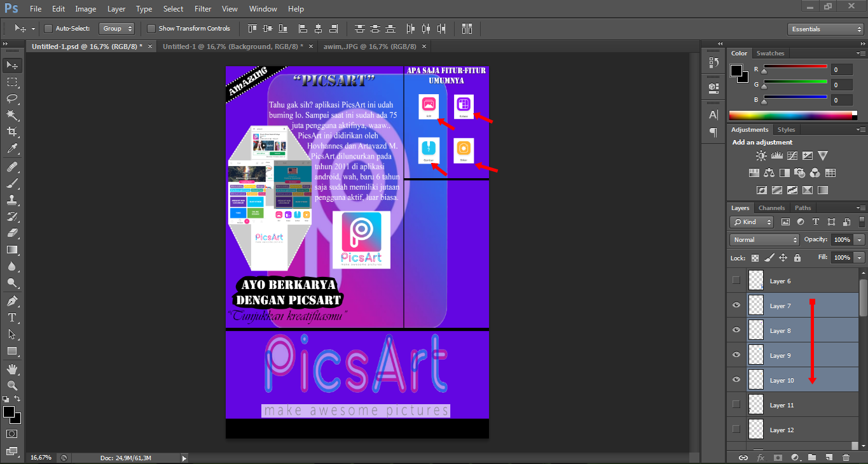Select the History Brush tool
The width and height of the screenshot is (868, 464).
point(12,216)
